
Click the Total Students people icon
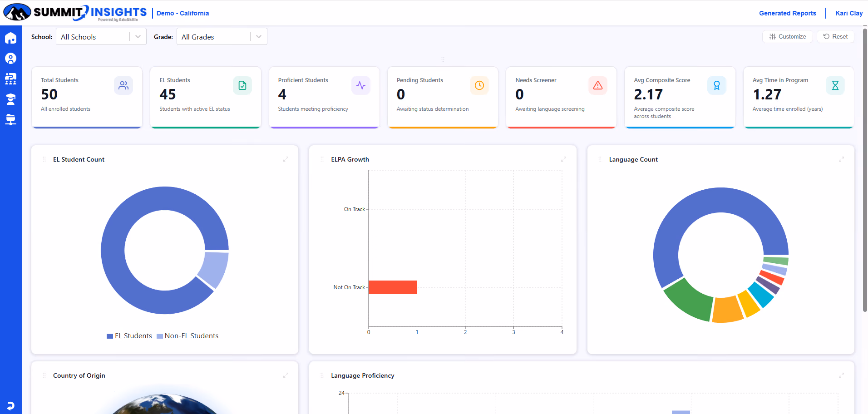click(123, 85)
